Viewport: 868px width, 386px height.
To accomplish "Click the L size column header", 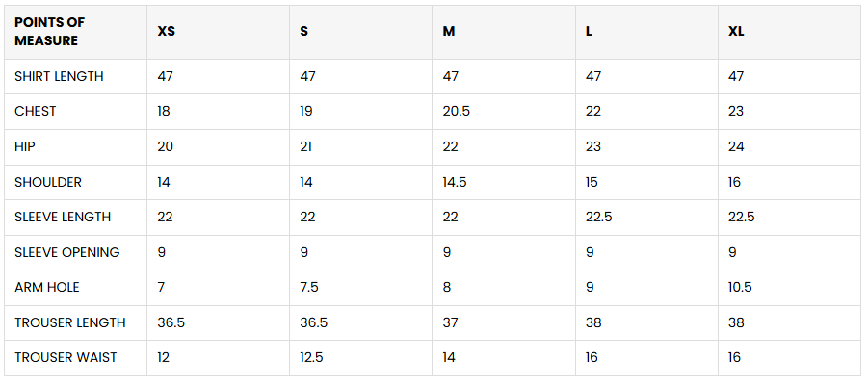I will coord(590,32).
